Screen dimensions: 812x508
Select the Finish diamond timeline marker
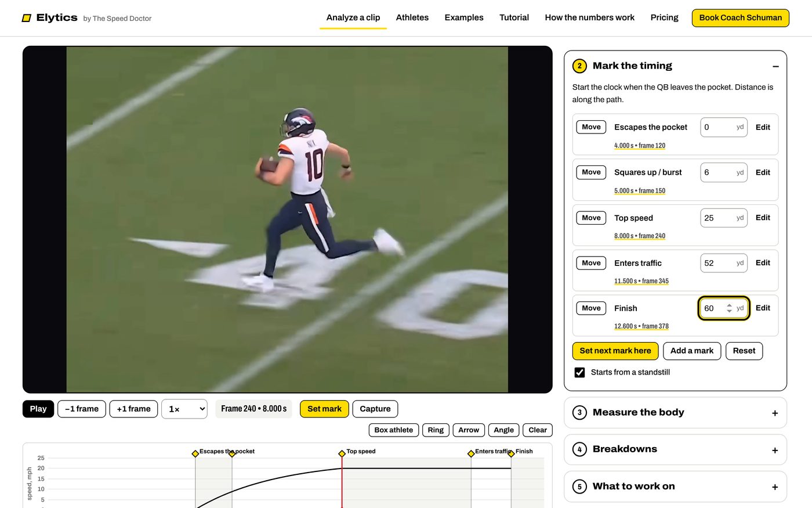(x=511, y=453)
